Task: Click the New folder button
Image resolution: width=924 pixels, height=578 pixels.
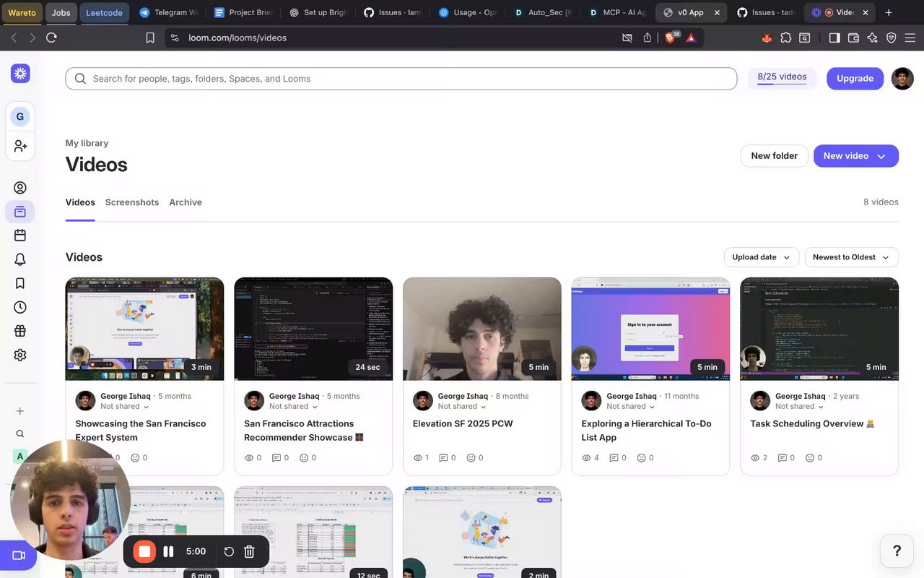Action: 774,156
